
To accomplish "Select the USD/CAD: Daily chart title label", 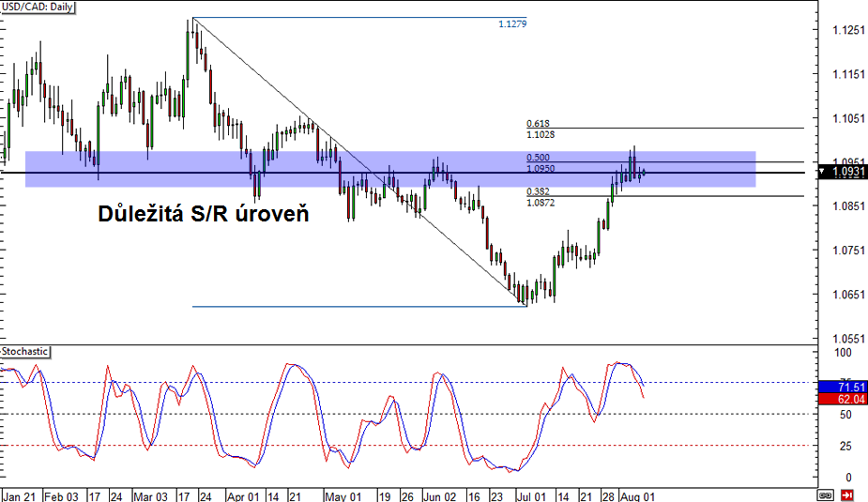I will pyautogui.click(x=38, y=8).
